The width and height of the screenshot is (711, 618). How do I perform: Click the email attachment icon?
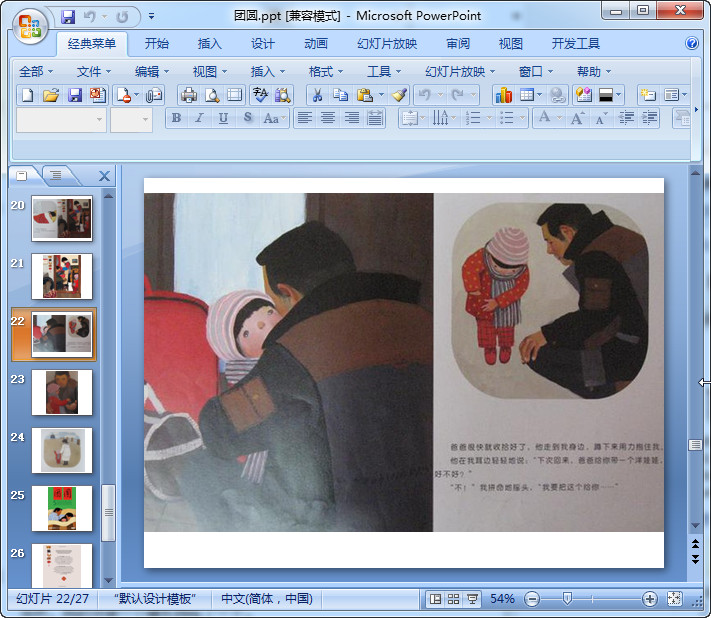pyautogui.click(x=154, y=95)
